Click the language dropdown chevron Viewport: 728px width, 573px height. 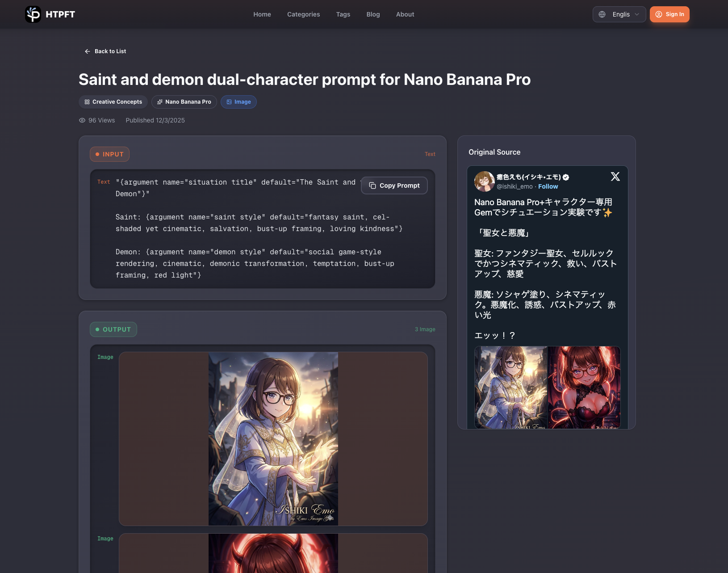coord(637,14)
